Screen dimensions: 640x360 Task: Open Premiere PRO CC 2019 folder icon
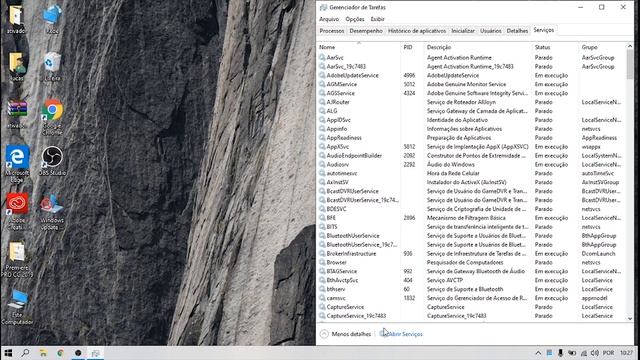[17, 260]
